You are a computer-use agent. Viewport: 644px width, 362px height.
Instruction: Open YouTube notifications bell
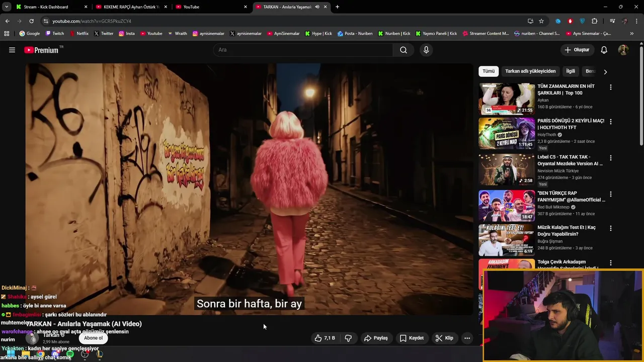coord(604,50)
